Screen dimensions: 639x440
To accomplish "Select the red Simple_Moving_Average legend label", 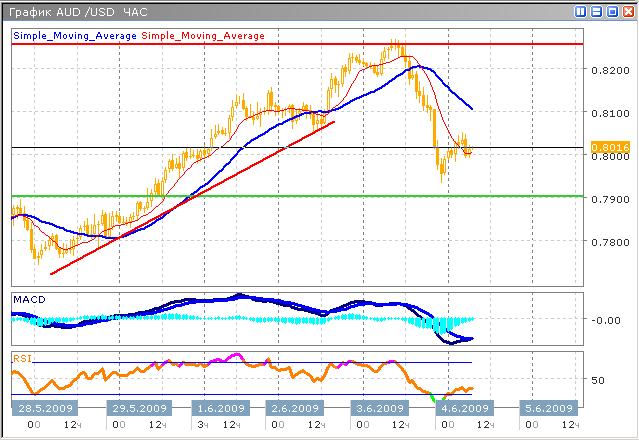I will click(x=203, y=35).
